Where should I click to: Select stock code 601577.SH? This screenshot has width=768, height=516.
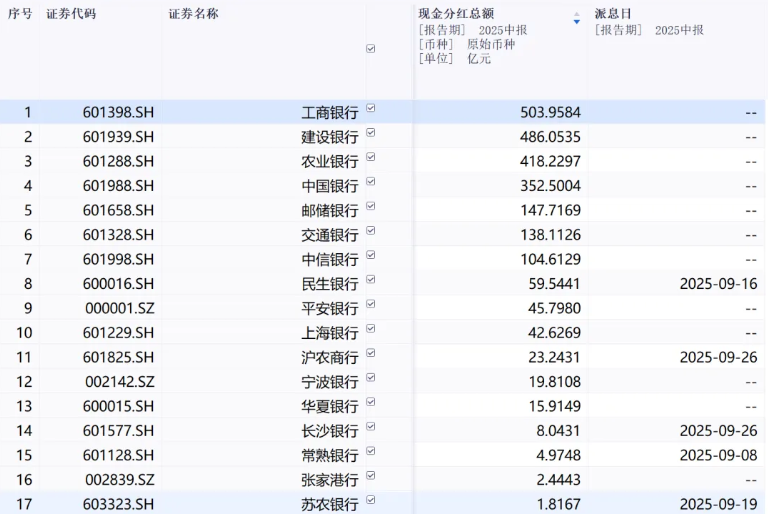coord(118,431)
